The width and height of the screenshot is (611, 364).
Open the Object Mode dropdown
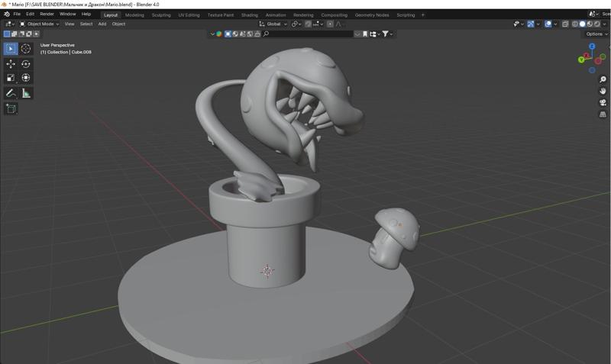pyautogui.click(x=40, y=24)
